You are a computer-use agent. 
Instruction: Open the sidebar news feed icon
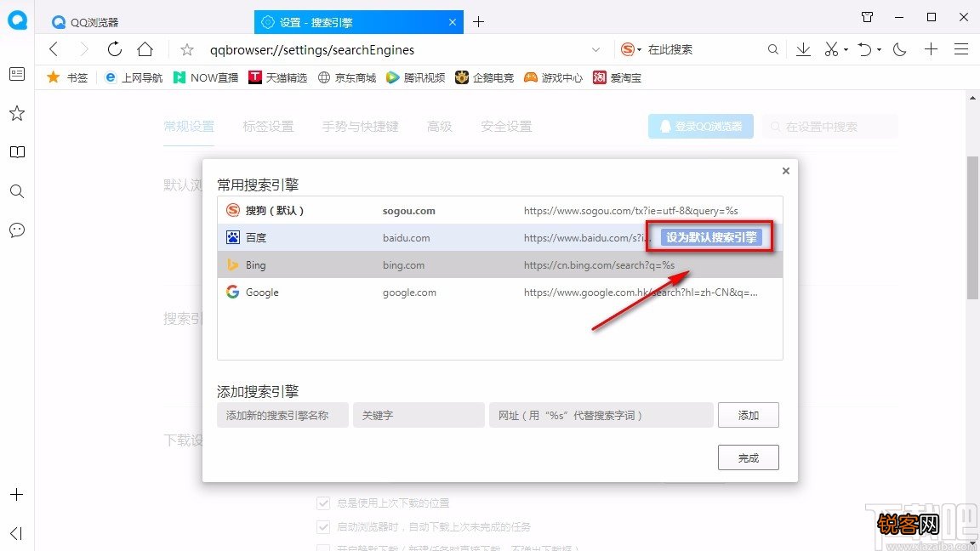(x=17, y=74)
